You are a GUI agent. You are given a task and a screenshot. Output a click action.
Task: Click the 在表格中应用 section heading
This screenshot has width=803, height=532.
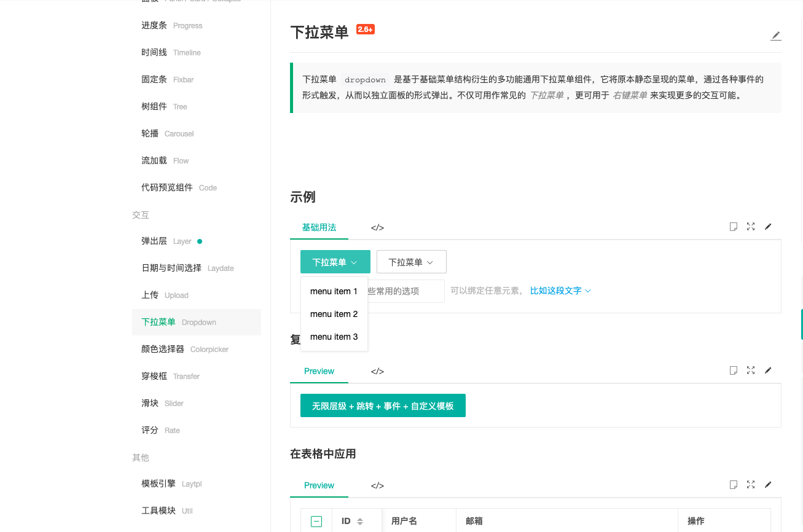[x=323, y=454]
